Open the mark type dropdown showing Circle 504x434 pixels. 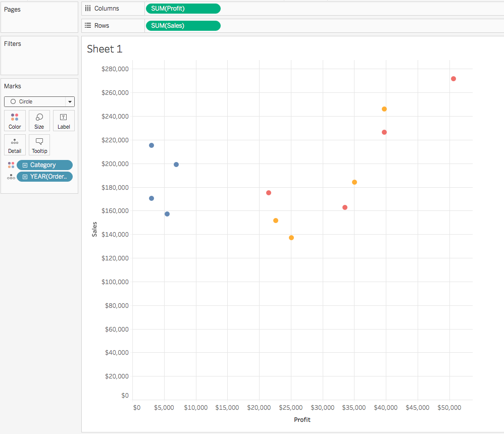click(70, 101)
